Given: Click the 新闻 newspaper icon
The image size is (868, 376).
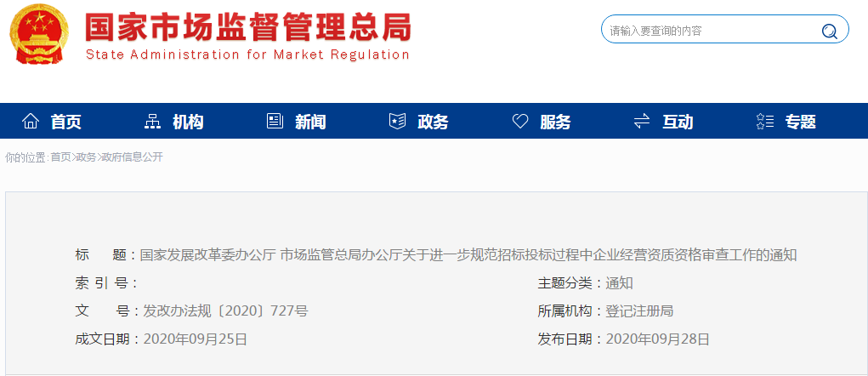Looking at the screenshot, I should coord(275,121).
